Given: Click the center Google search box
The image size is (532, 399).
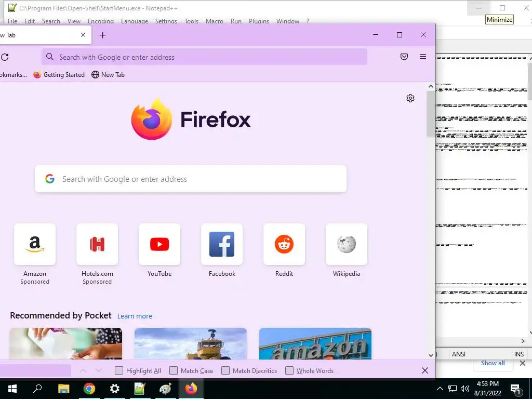Looking at the screenshot, I should 191,179.
